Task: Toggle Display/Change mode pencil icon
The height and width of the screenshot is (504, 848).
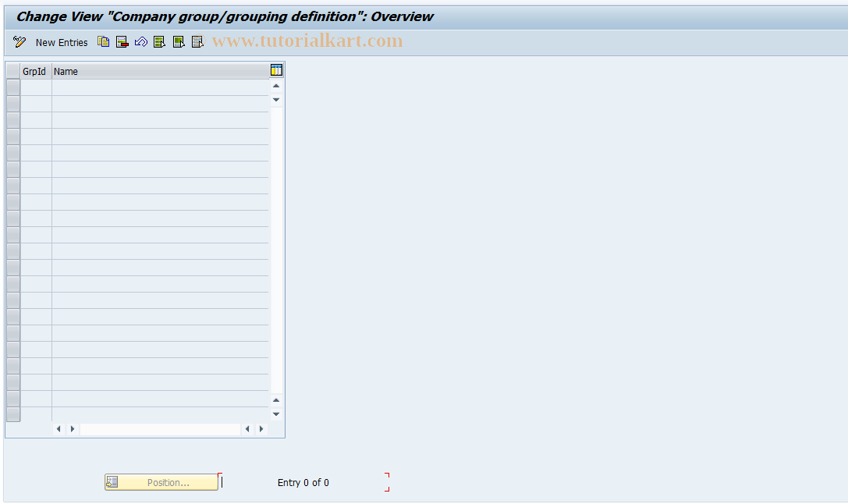Action: pos(20,42)
